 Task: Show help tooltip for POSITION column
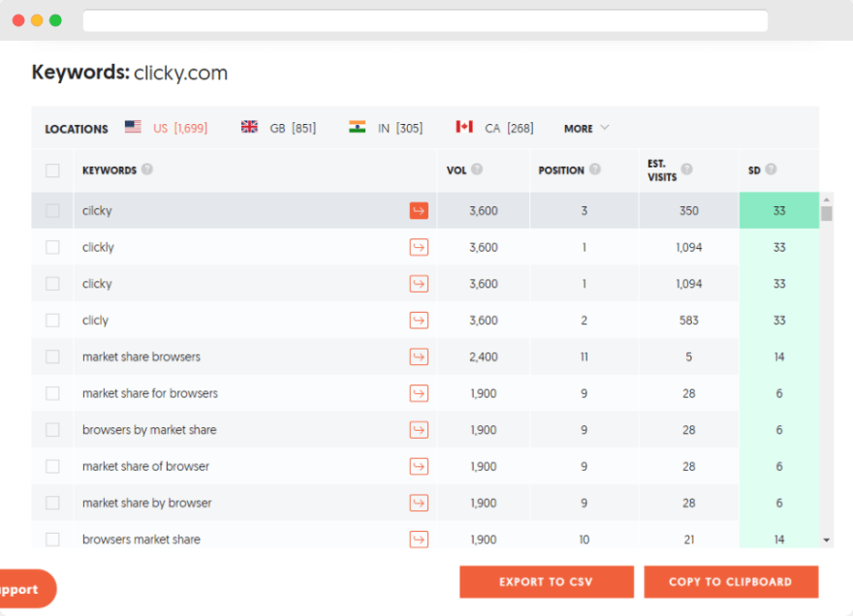point(595,169)
